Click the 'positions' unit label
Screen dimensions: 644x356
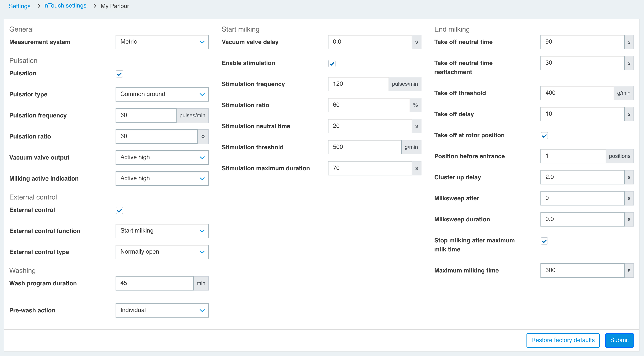coord(620,156)
